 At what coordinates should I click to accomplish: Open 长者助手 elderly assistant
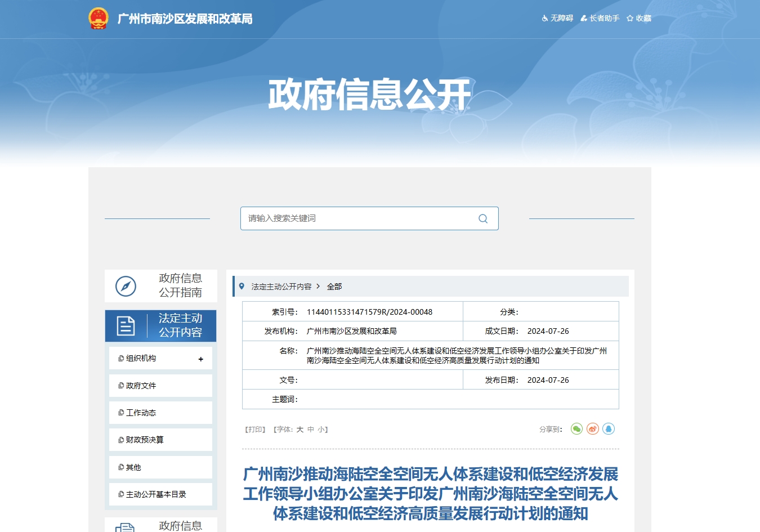[600, 19]
